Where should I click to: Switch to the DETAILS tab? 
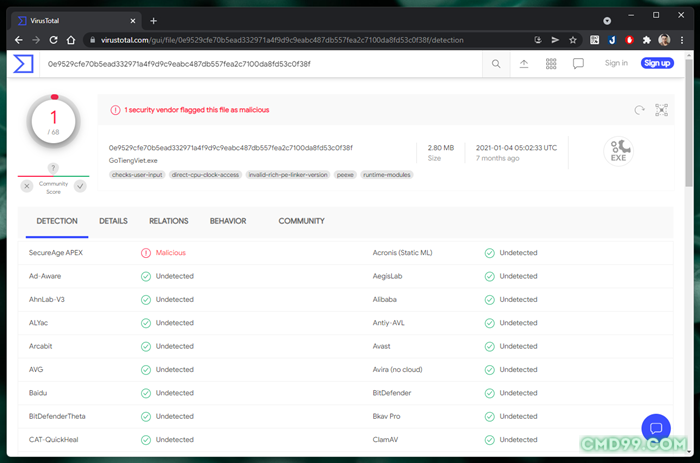click(x=113, y=221)
